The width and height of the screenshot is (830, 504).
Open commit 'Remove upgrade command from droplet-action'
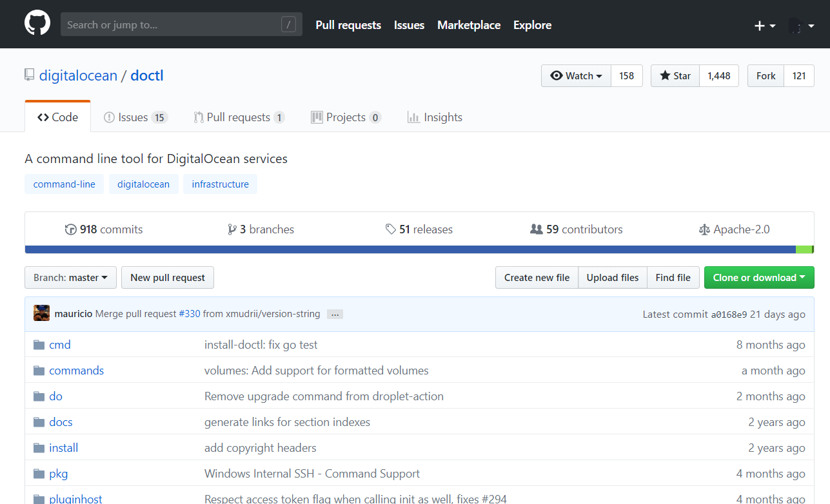324,396
